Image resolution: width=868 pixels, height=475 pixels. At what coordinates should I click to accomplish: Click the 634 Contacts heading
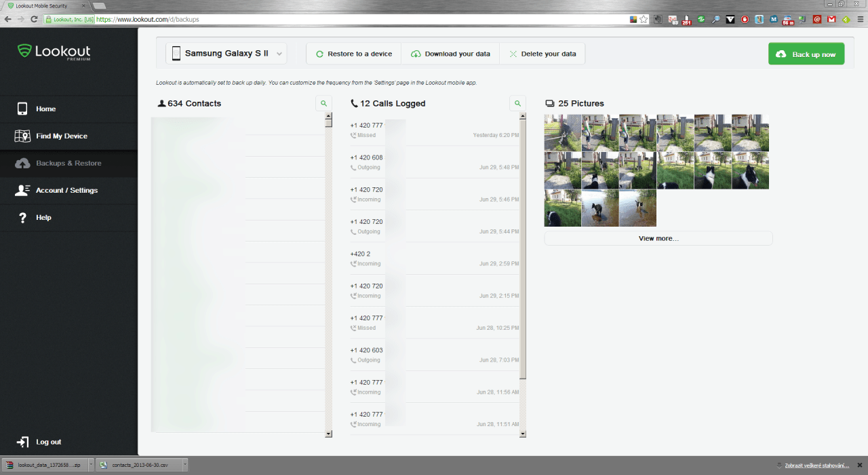click(189, 103)
